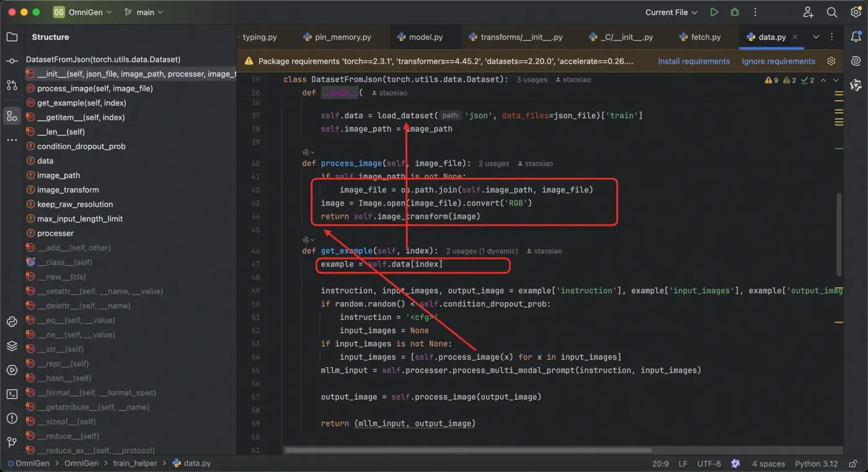Open More tool windows ellipsis
The width and height of the screenshot is (868, 472).
click(12, 140)
